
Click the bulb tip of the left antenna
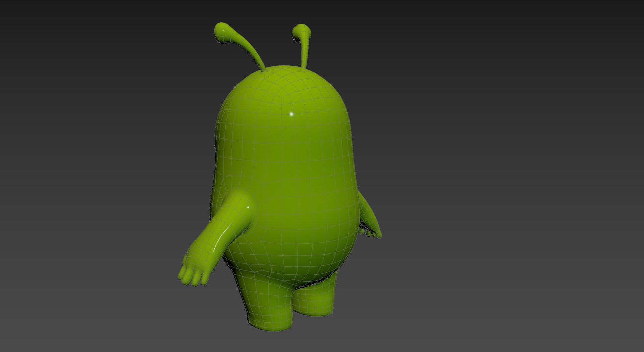click(x=222, y=32)
